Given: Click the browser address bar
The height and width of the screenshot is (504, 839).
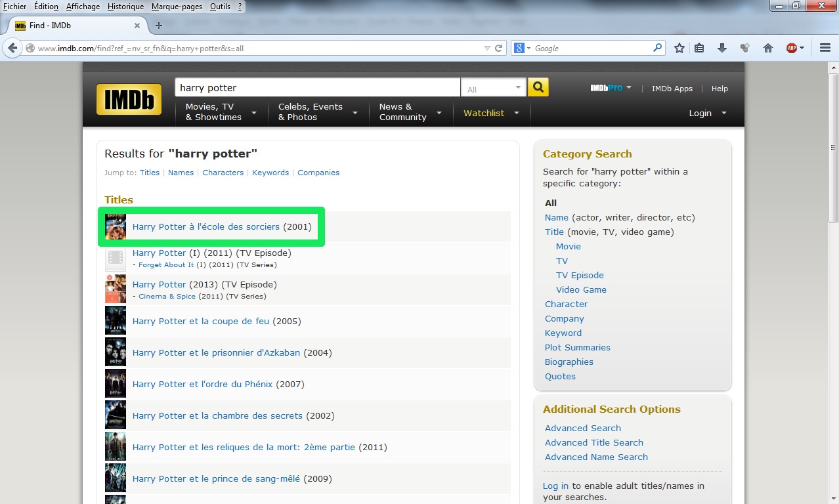Looking at the screenshot, I should pos(256,48).
